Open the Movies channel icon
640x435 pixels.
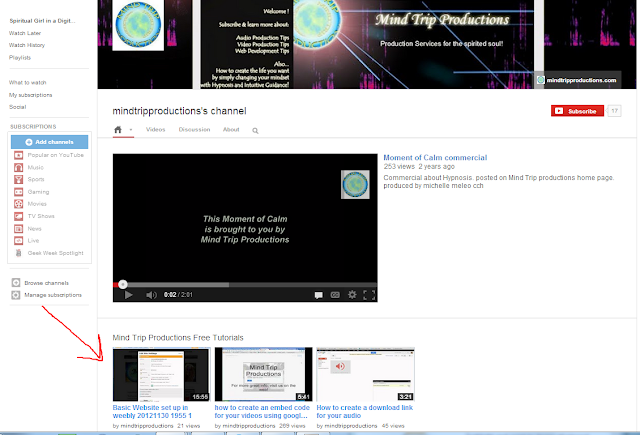pyautogui.click(x=18, y=204)
